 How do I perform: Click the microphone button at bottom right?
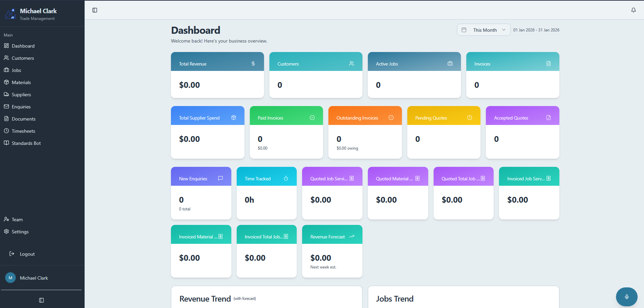(x=626, y=297)
